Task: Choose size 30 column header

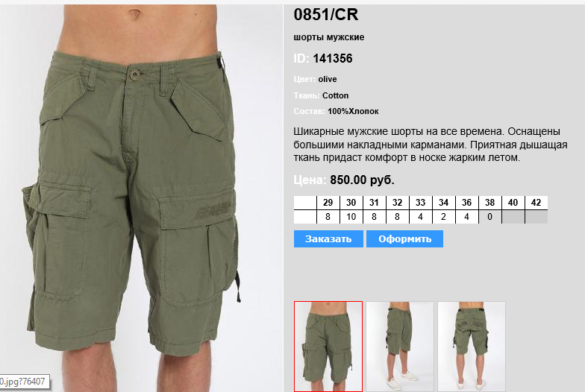Action: 351,203
